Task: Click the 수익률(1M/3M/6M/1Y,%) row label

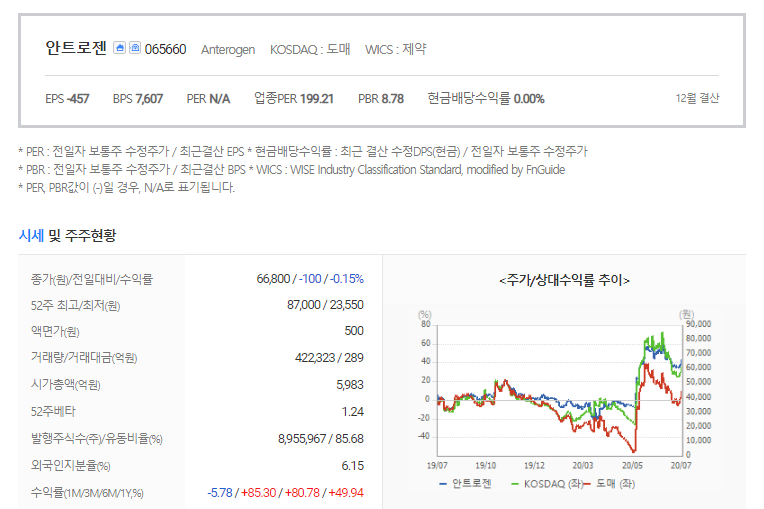Action: click(87, 493)
